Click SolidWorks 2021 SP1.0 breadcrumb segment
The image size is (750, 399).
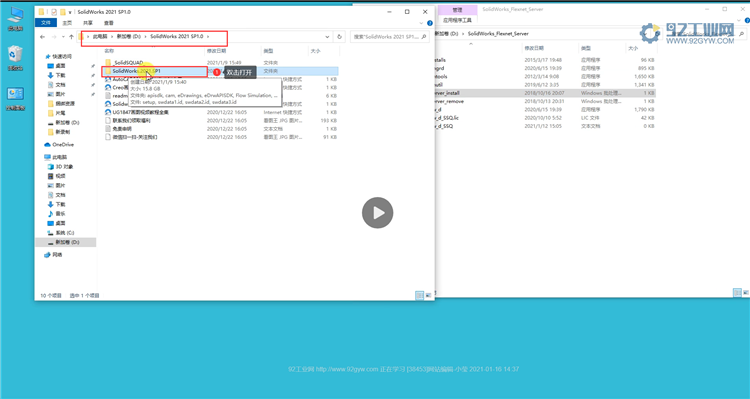point(176,36)
